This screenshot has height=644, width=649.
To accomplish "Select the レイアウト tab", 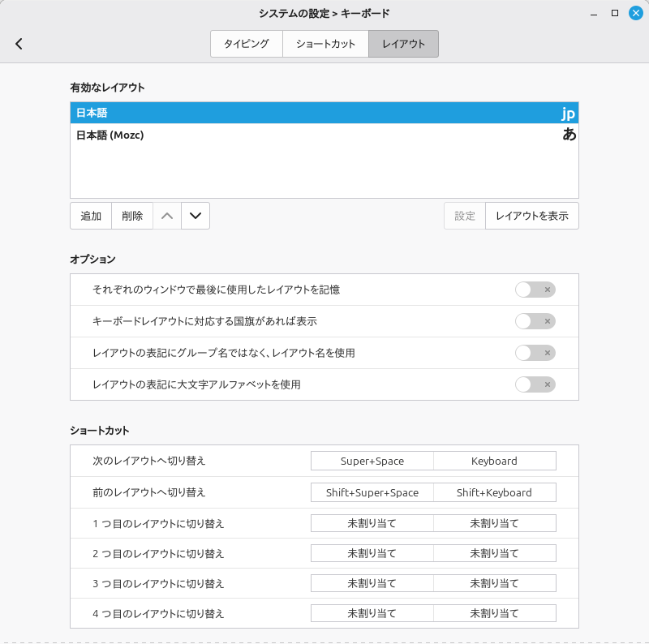I will (403, 44).
